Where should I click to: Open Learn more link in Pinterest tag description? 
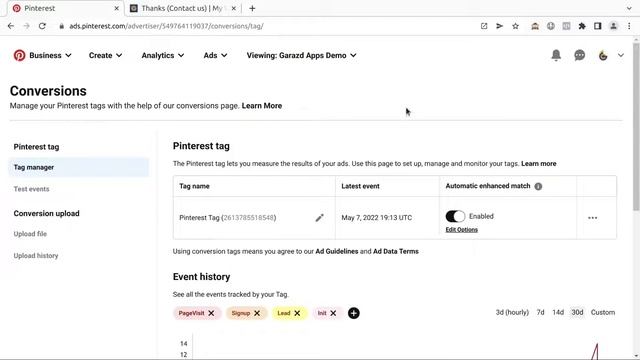(538, 164)
